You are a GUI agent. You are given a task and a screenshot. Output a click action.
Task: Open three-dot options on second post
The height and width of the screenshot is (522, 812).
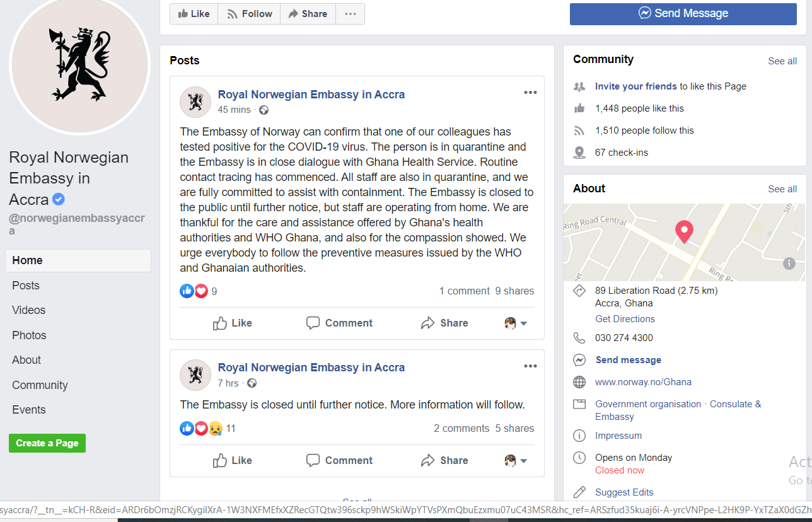(530, 366)
